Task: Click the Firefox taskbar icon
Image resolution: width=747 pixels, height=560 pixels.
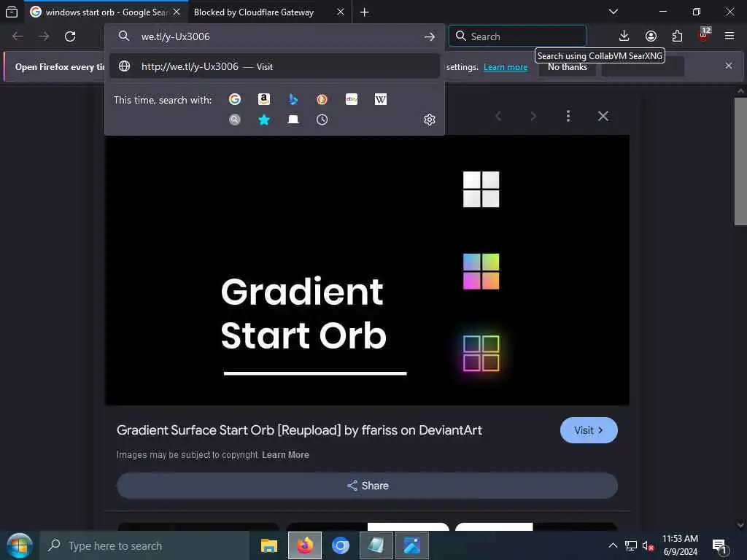Action: [305, 545]
